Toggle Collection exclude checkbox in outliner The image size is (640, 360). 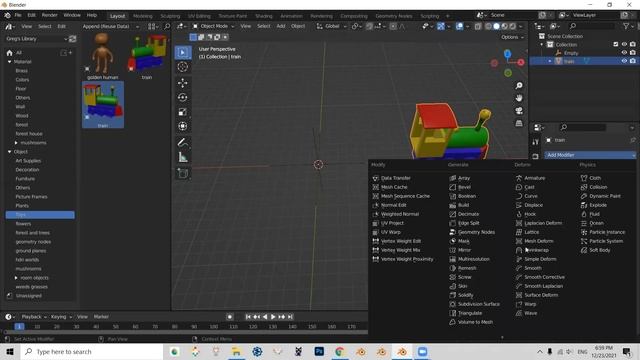pyautogui.click(x=616, y=44)
